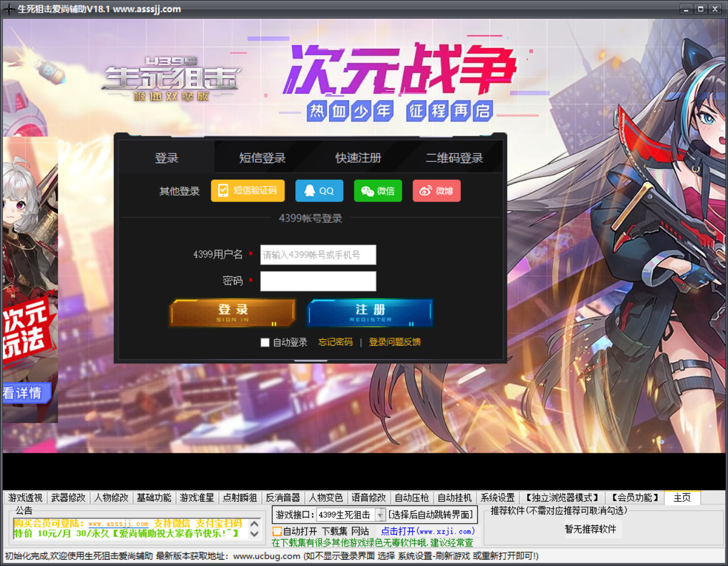Enable the 自动登录 auto-login checkbox
Image resolution: width=728 pixels, height=566 pixels.
pos(265,342)
